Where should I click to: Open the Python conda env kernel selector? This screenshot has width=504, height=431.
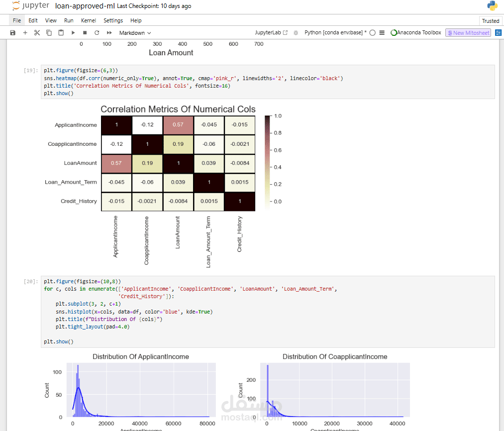point(335,33)
